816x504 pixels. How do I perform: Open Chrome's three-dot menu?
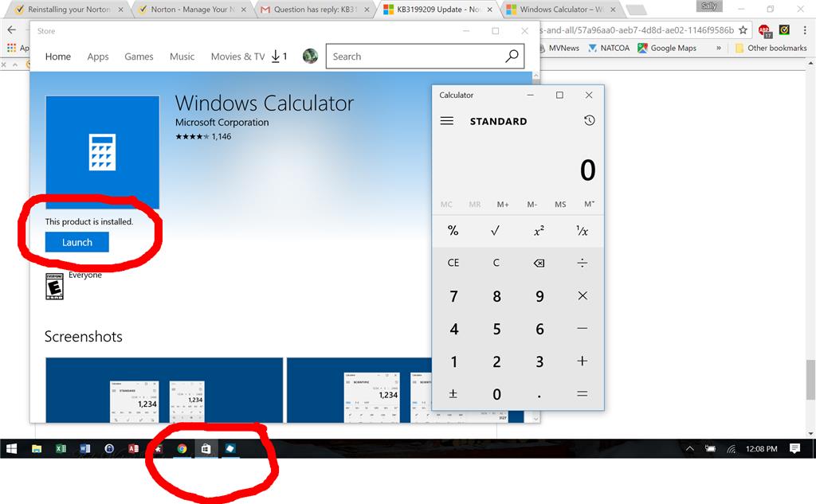pos(805,30)
